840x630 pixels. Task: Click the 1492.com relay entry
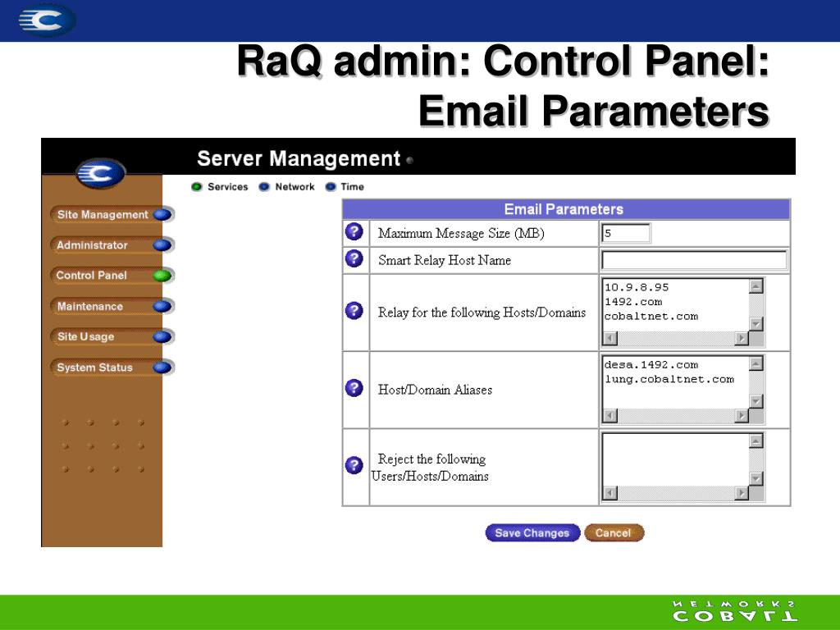[633, 302]
